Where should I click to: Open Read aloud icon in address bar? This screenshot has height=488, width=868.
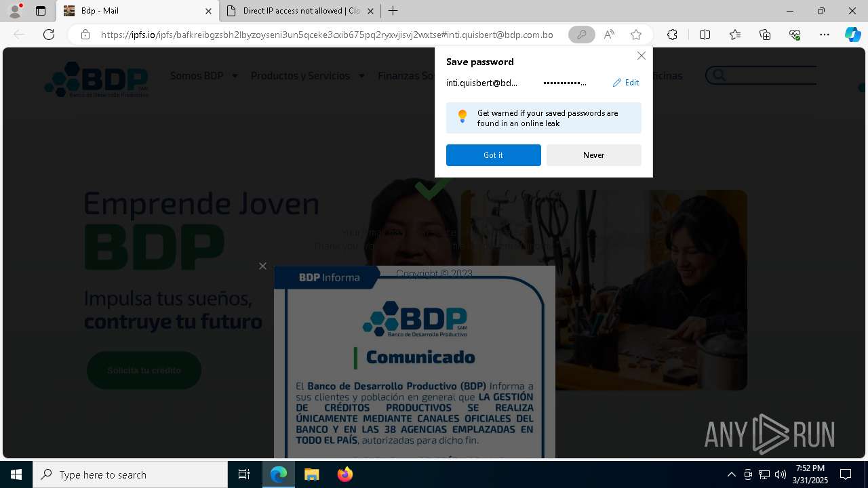(609, 35)
